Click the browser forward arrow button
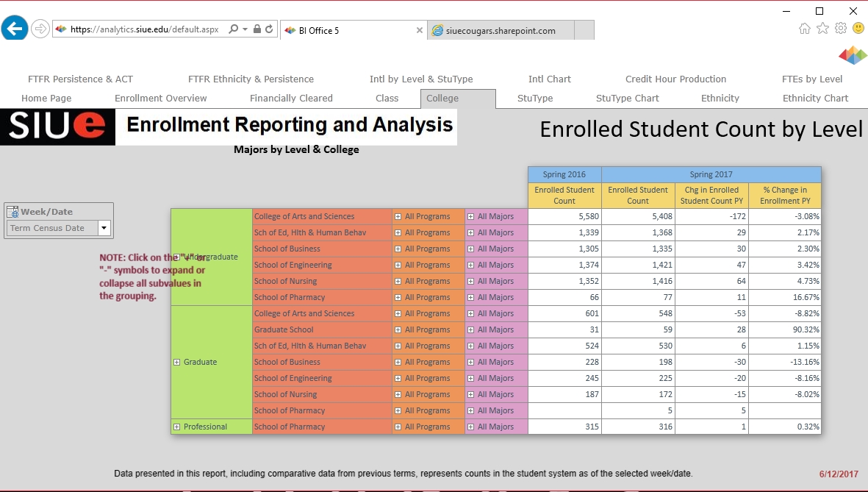The image size is (868, 492). coord(40,29)
